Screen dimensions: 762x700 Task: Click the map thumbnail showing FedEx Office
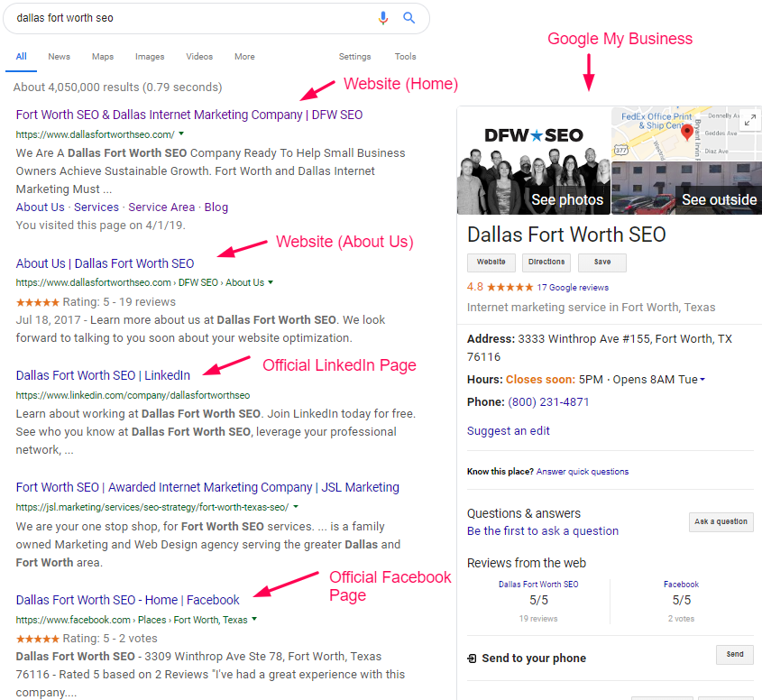pos(686,134)
